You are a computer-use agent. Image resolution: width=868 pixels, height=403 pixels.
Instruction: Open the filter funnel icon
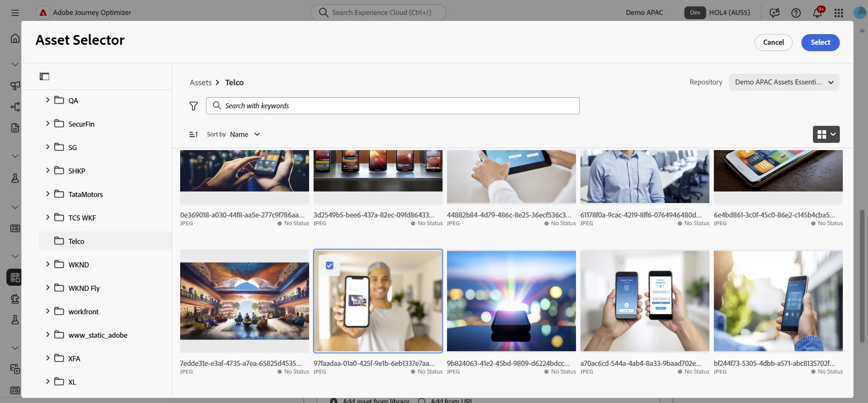(x=193, y=106)
